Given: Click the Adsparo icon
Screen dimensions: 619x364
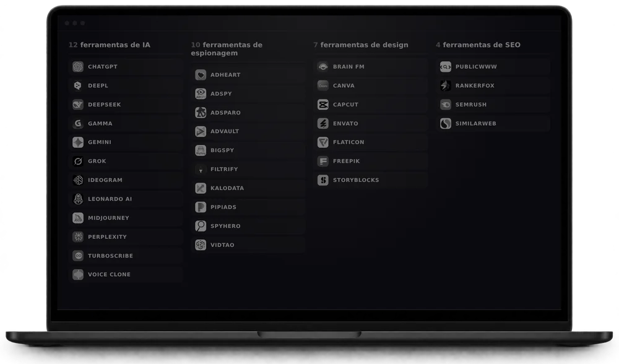Looking at the screenshot, I should pos(201,112).
